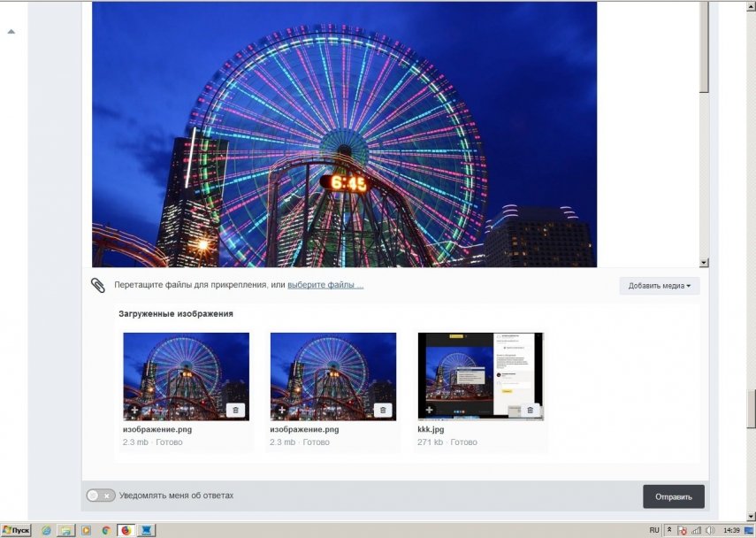Open Internet Explorer from the taskbar

tap(46, 530)
